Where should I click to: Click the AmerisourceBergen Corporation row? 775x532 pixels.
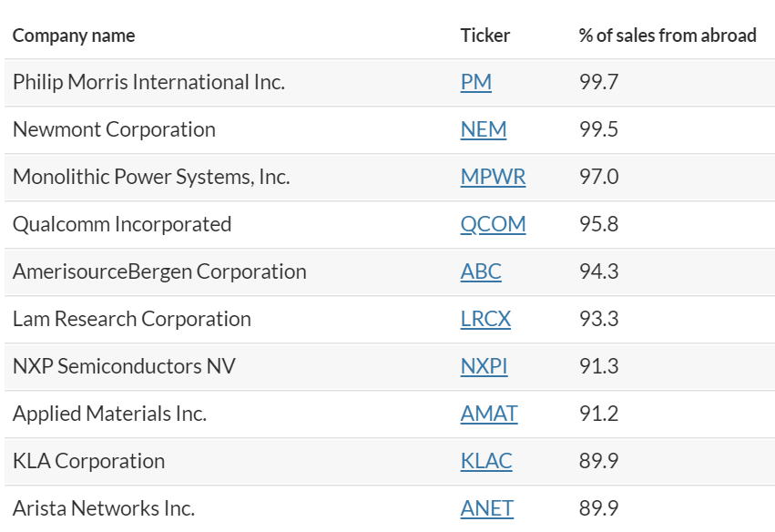coord(159,271)
